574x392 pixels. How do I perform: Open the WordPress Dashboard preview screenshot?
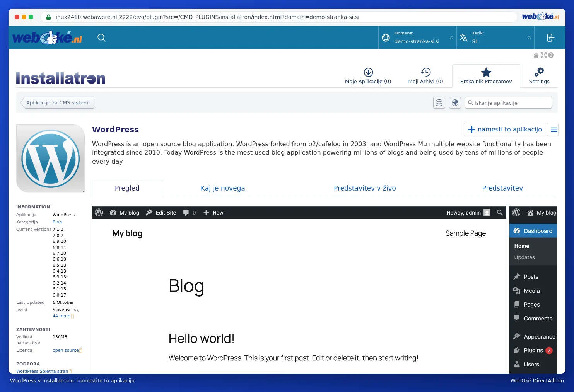[x=533, y=290]
